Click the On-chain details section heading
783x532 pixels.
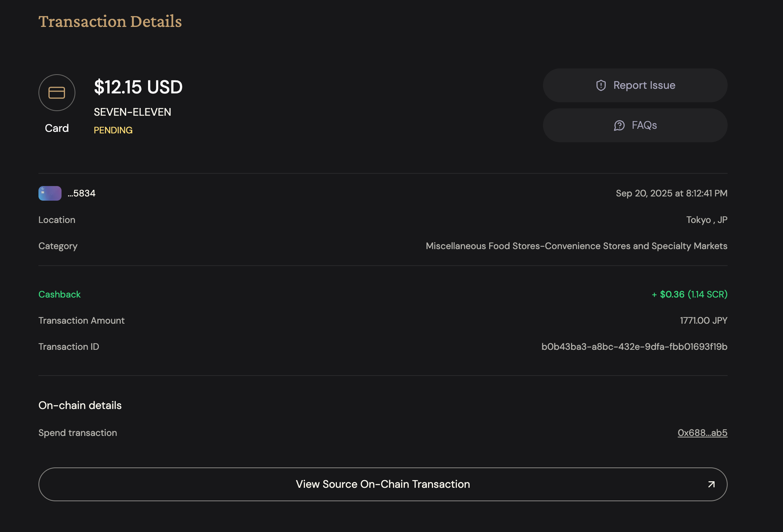tap(80, 406)
